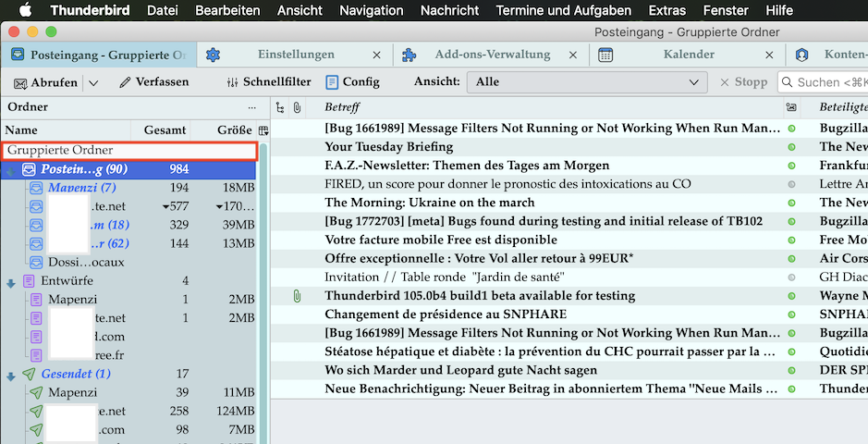Screen dimensions: 868x444
Task: Close the Einstellungen tab
Action: tap(376, 55)
